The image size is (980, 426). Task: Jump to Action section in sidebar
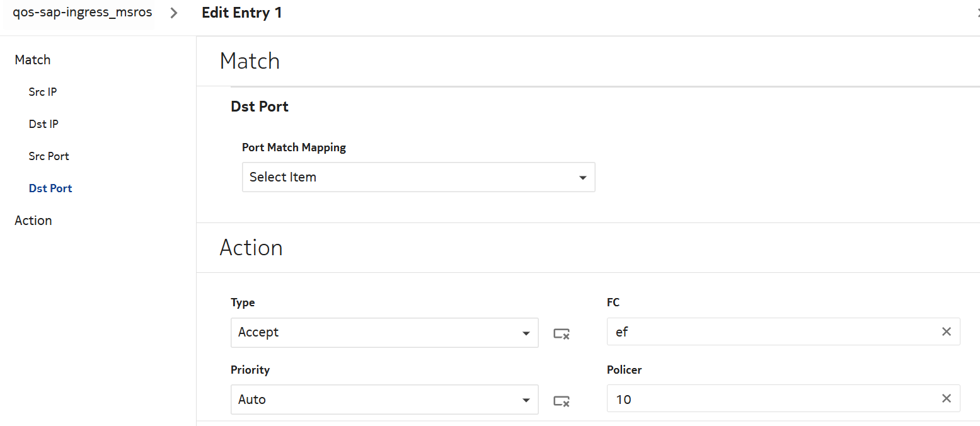click(x=33, y=221)
